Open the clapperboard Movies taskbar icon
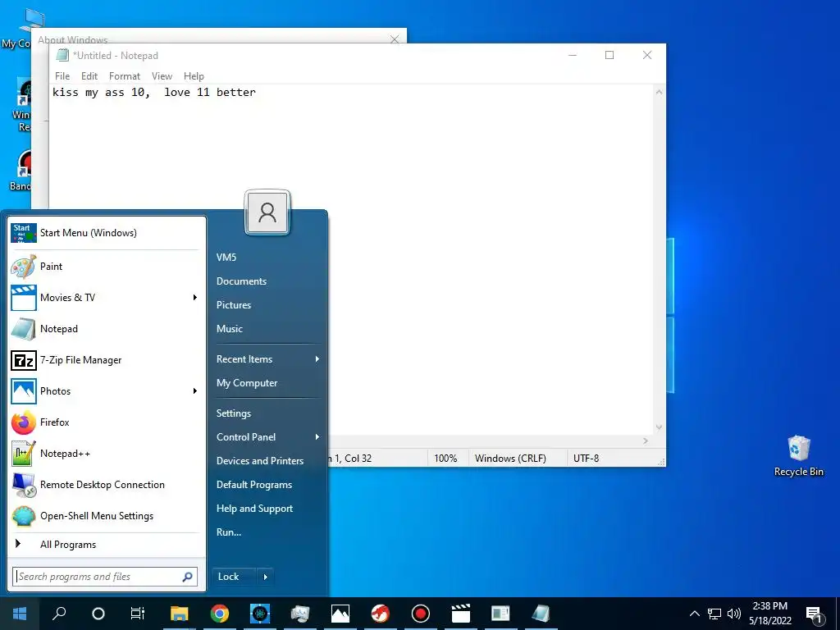The width and height of the screenshot is (840, 630). pyautogui.click(x=461, y=614)
